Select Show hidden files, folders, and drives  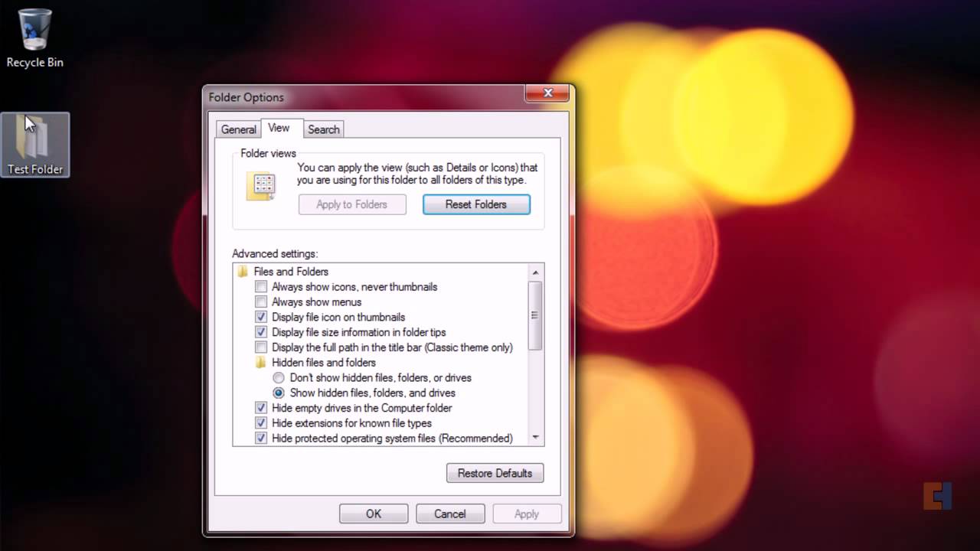click(x=279, y=393)
